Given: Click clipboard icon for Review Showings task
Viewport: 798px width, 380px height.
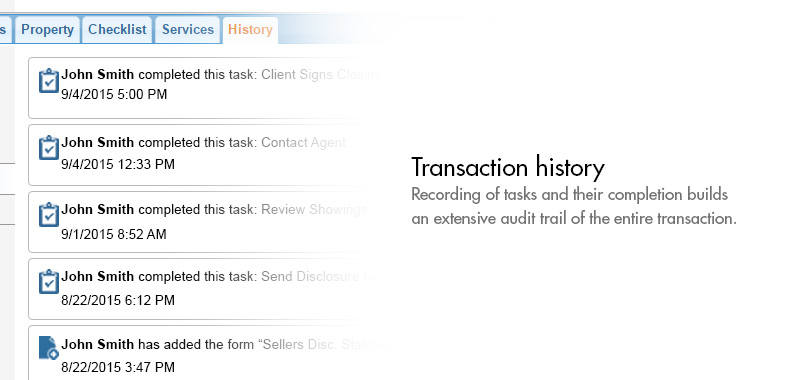Looking at the screenshot, I should (49, 215).
